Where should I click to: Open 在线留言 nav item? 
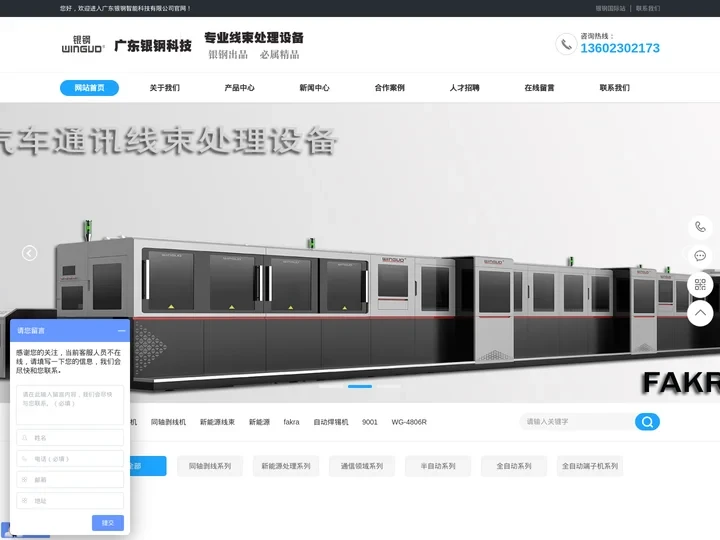tap(539, 88)
